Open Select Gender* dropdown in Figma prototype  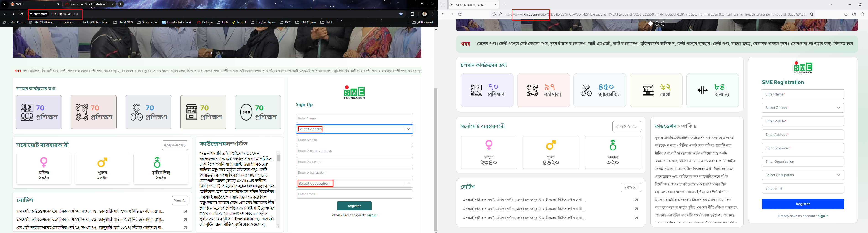(x=803, y=108)
